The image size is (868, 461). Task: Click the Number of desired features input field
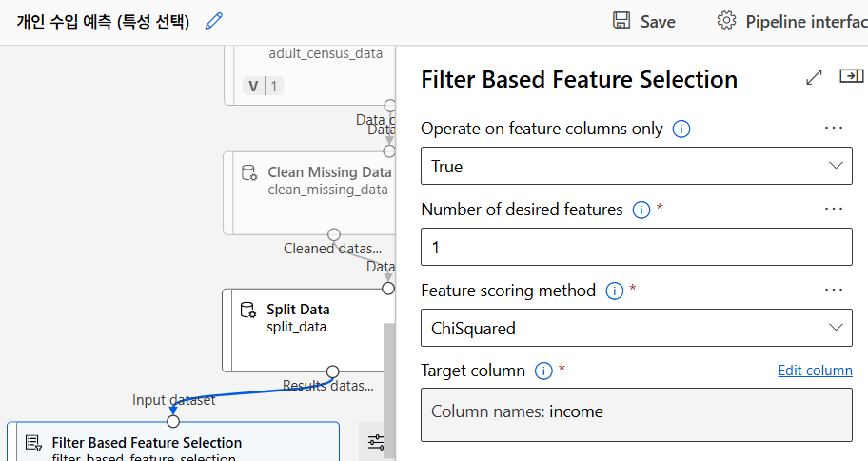tap(636, 247)
